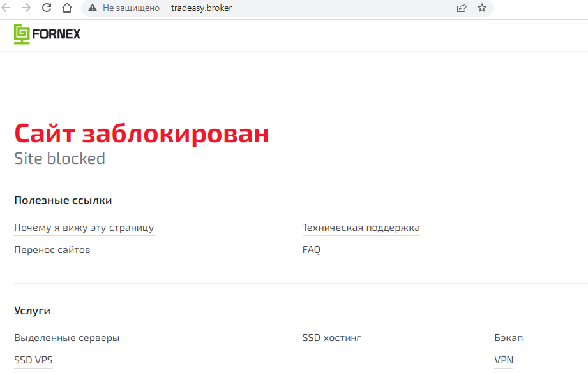Go to the browser home page
The image size is (588, 373).
click(66, 8)
